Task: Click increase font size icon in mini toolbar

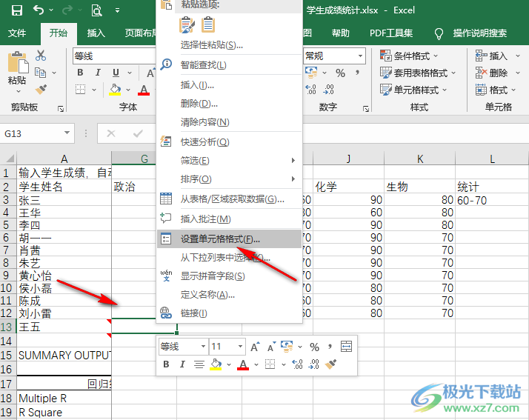Action: pyautogui.click(x=255, y=347)
